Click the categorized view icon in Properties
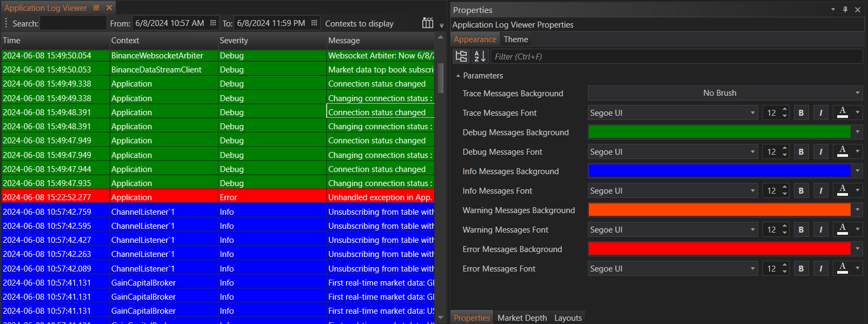Viewport: 868px width, 324px height. point(461,56)
